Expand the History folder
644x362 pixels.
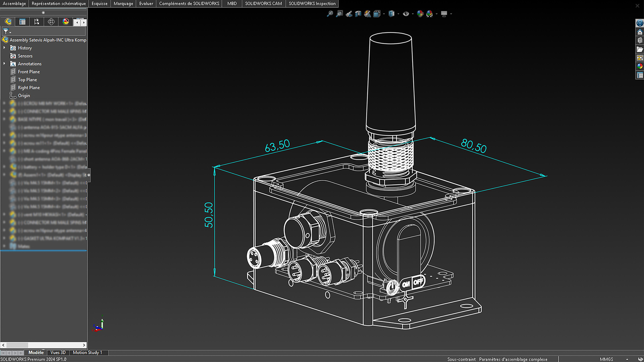(4, 47)
